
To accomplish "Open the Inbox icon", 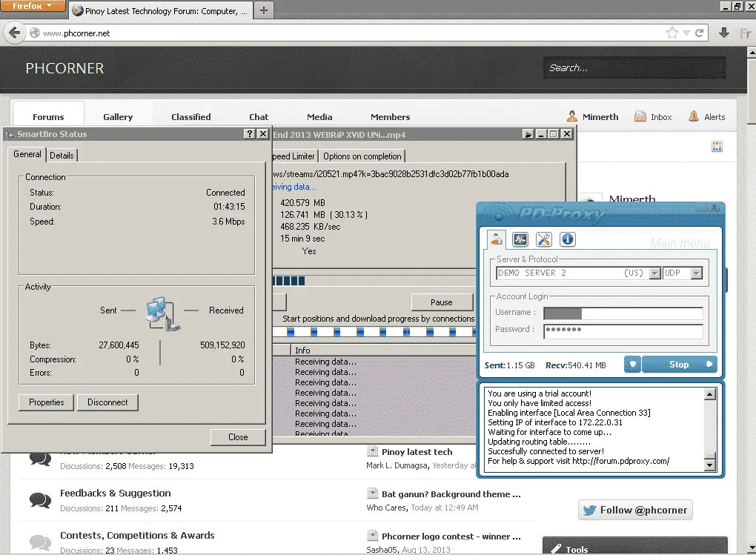I will click(x=640, y=116).
